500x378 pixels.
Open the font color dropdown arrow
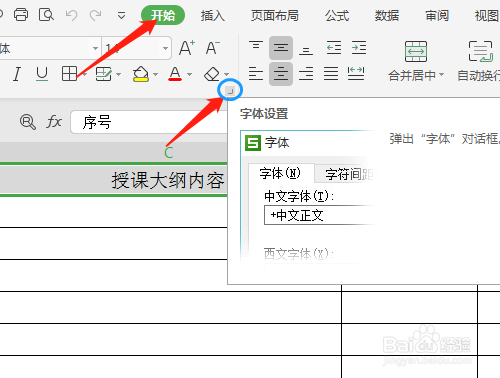click(189, 74)
